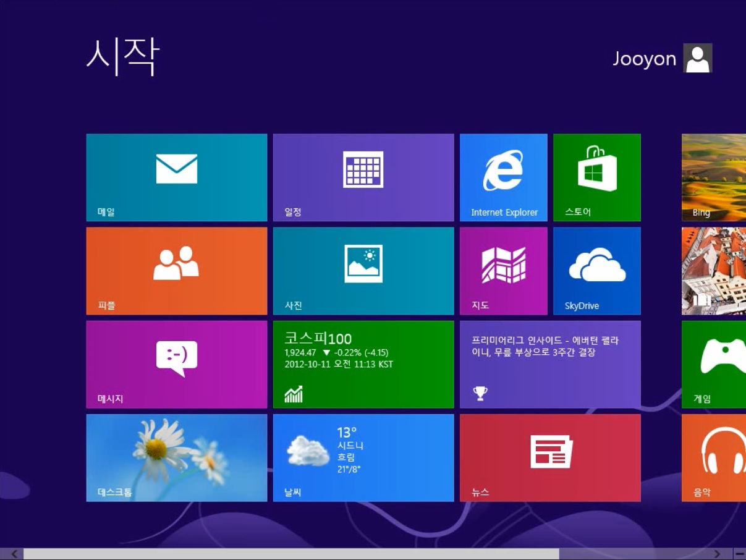Open the Games tile (게임)

tap(714, 365)
